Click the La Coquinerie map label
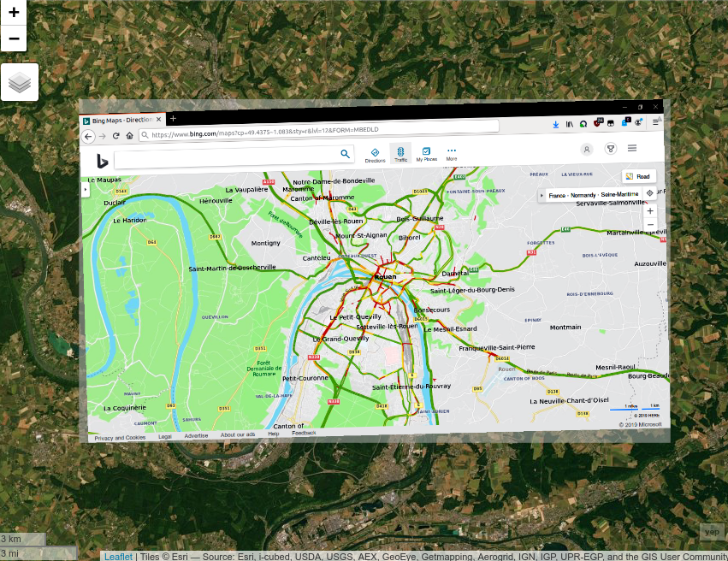The height and width of the screenshot is (561, 728). tap(124, 408)
